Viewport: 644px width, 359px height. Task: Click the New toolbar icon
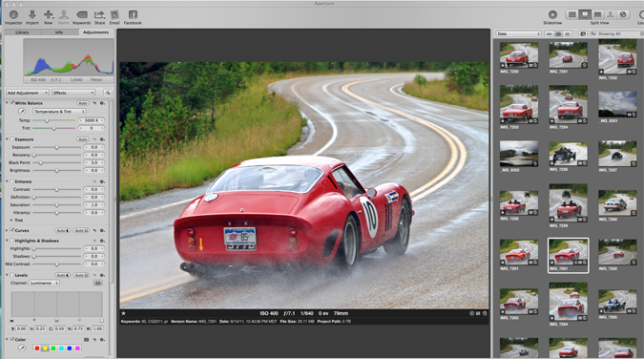click(49, 15)
